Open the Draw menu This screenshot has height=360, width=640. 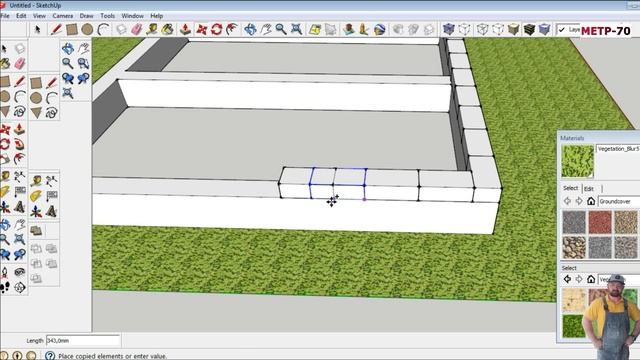[86, 16]
